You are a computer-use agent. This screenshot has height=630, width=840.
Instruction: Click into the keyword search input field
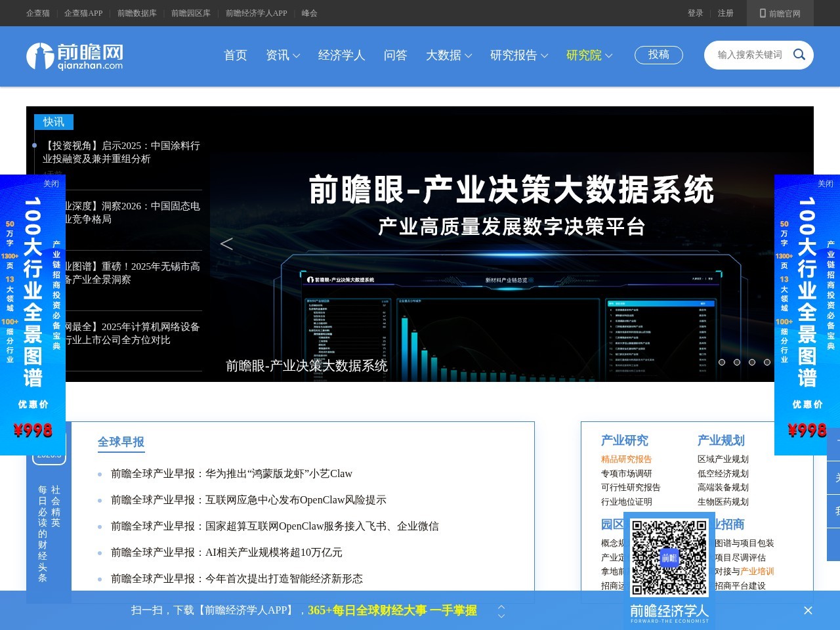point(748,55)
